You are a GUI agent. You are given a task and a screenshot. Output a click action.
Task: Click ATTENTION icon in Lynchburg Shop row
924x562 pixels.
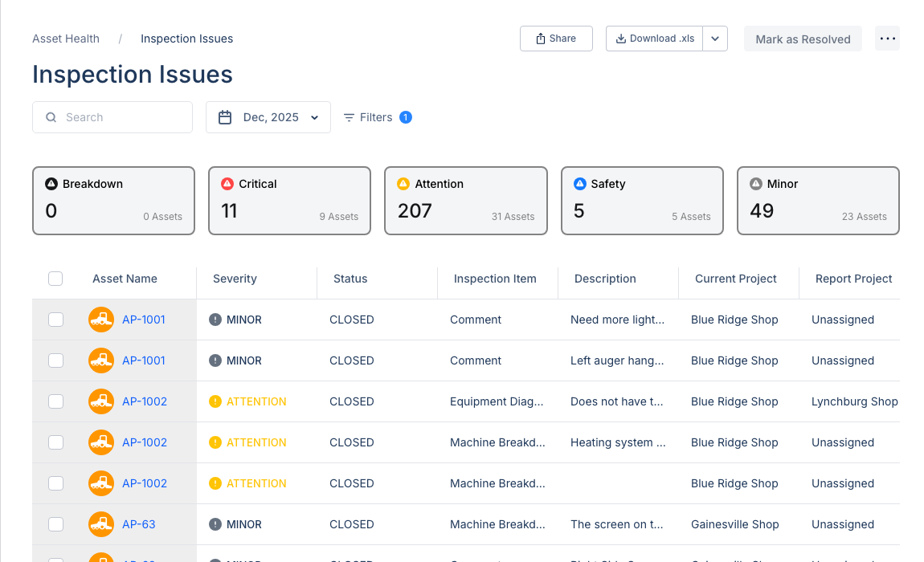pyautogui.click(x=215, y=401)
